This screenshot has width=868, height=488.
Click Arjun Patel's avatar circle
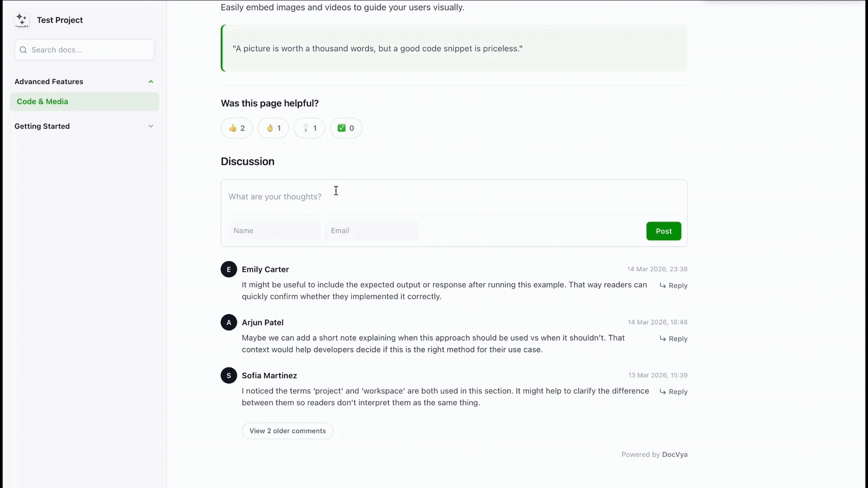coord(228,322)
